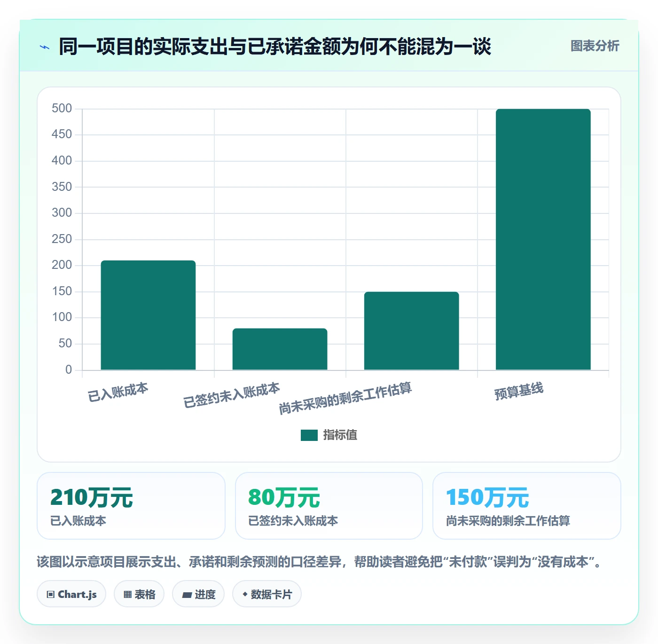Select the 数据卡片 tag
The height and width of the screenshot is (644, 658).
pos(267,594)
